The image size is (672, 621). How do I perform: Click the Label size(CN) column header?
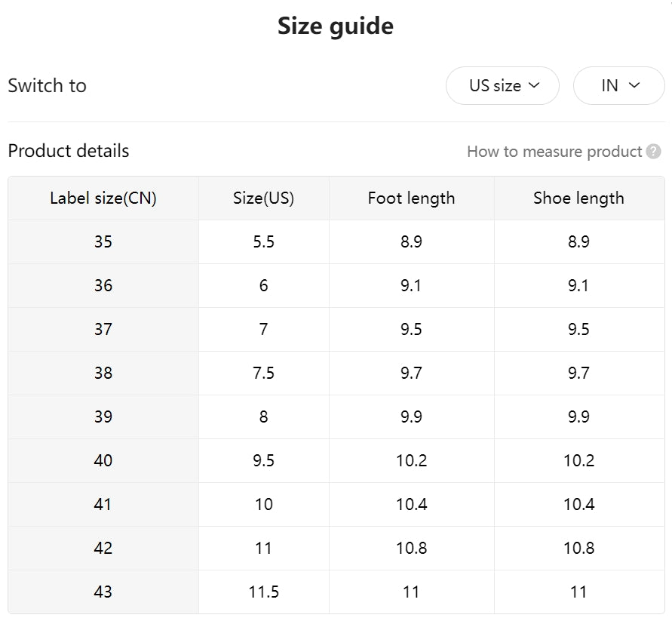pyautogui.click(x=103, y=198)
